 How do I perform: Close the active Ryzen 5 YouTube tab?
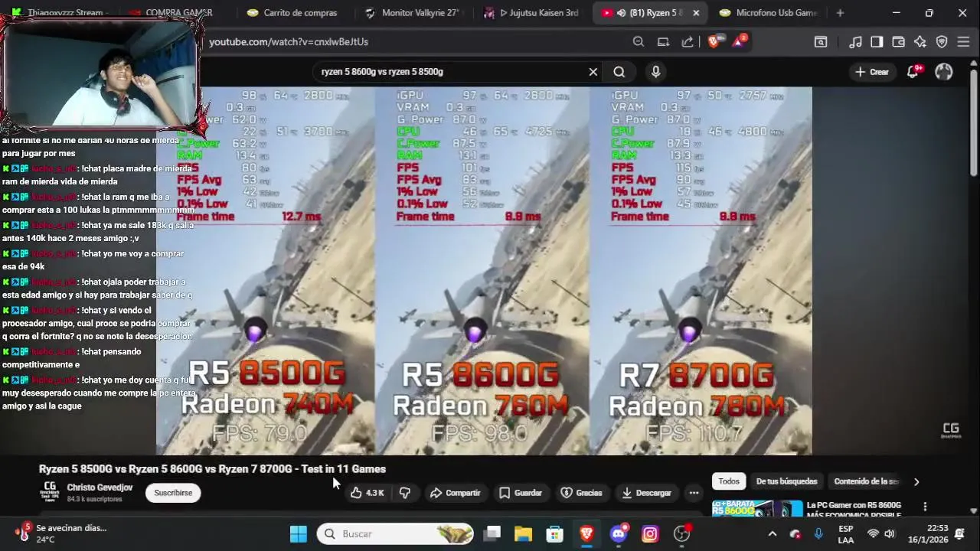(x=696, y=13)
